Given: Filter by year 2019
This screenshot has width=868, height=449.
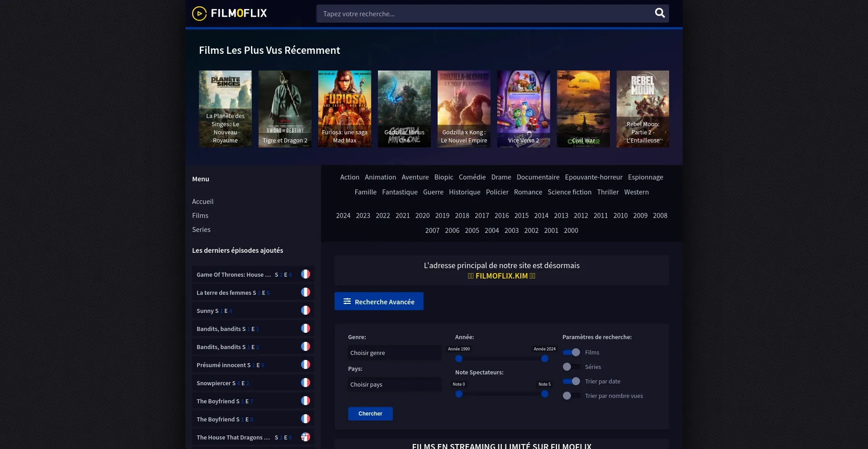Looking at the screenshot, I should [x=442, y=215].
